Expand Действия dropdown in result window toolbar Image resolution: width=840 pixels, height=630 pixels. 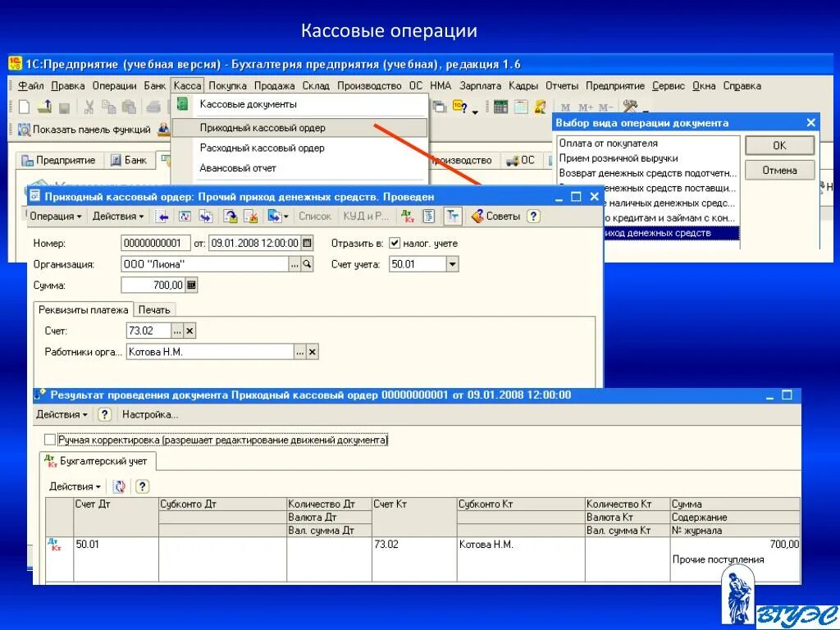tap(61, 414)
